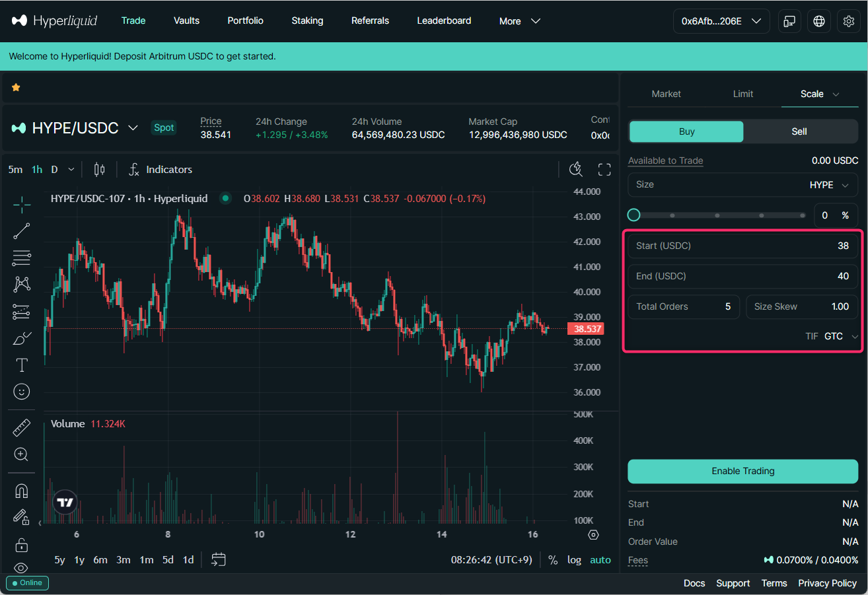The image size is (868, 595).
Task: Toggle log scale on chart
Action: point(574,560)
